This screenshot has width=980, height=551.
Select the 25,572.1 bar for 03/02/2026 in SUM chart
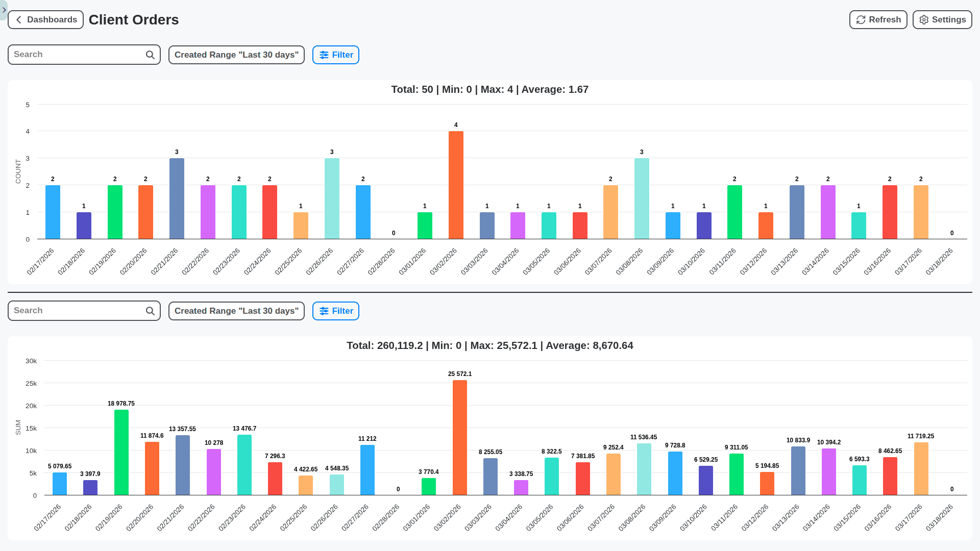point(459,439)
